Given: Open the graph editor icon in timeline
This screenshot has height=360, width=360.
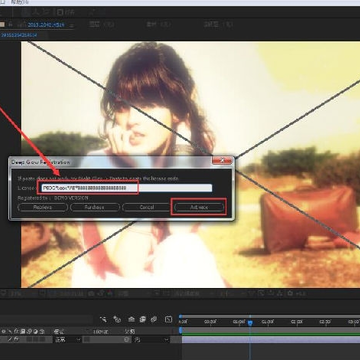Looking at the screenshot, I should pos(168,319).
